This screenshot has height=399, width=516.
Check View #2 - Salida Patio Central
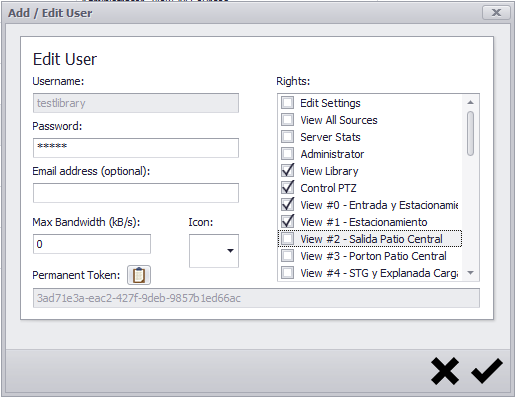pos(287,239)
